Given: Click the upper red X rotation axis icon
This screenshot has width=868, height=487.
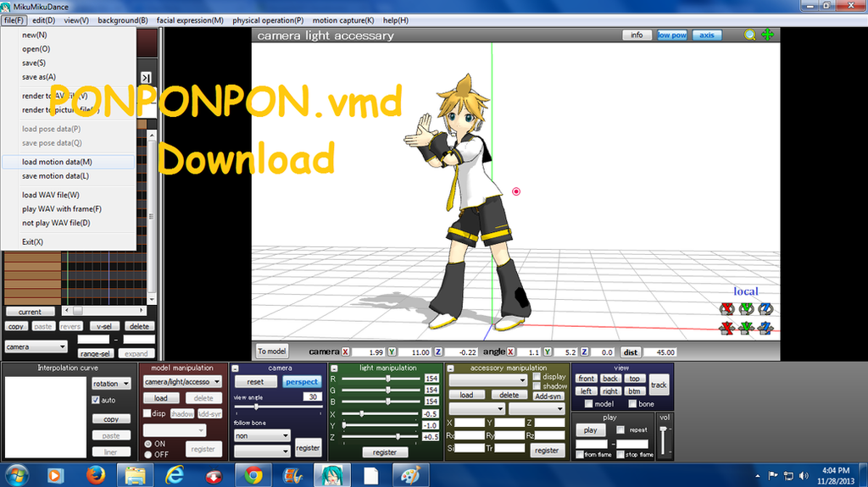Looking at the screenshot, I should pyautogui.click(x=726, y=308).
